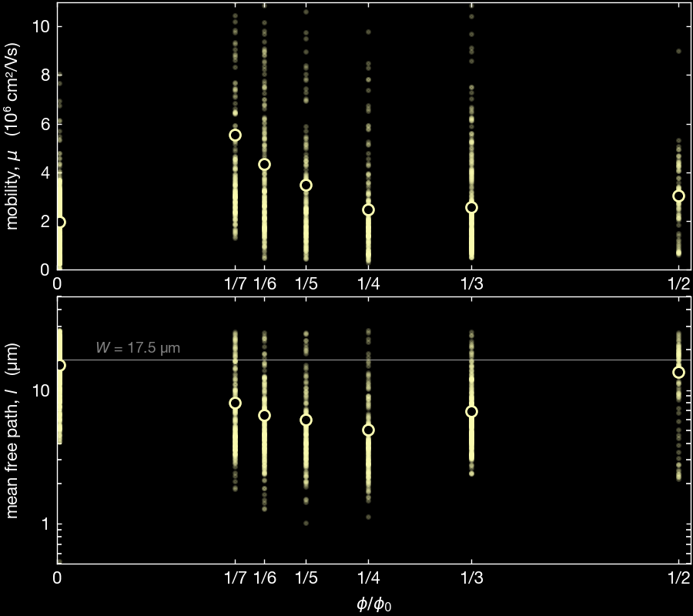Click the y-axis value 6 on mobility plot
The image size is (693, 616).
[45, 124]
